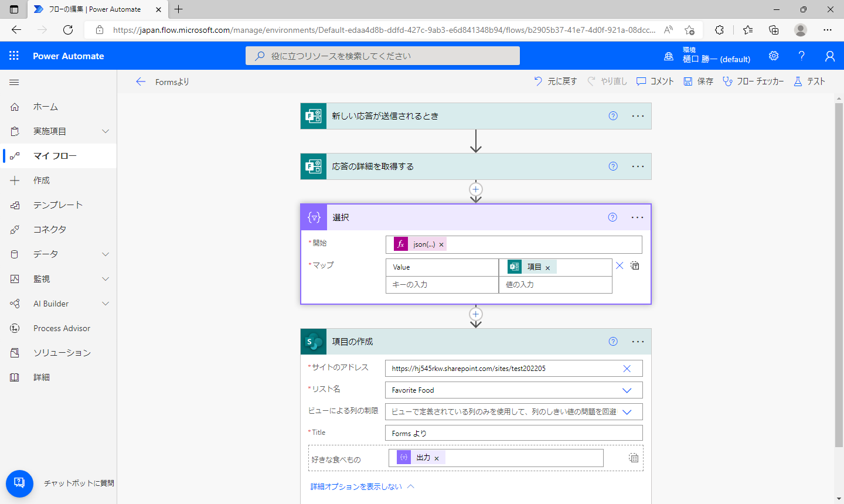Run the フロー チェッカー

pyautogui.click(x=753, y=81)
